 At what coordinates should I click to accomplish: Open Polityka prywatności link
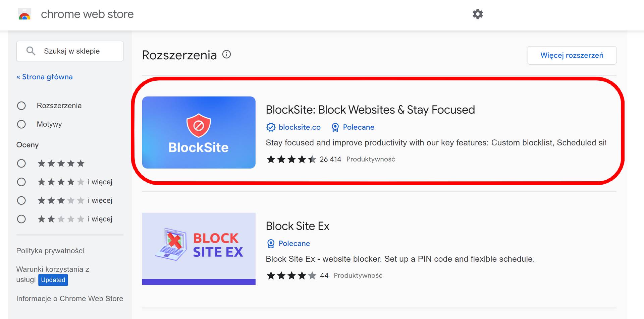pyautogui.click(x=50, y=251)
